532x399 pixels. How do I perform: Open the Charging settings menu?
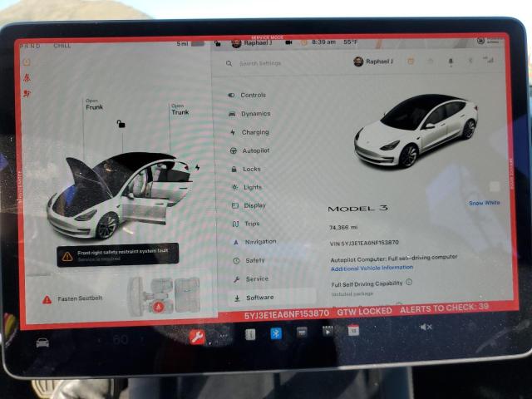[x=249, y=132]
